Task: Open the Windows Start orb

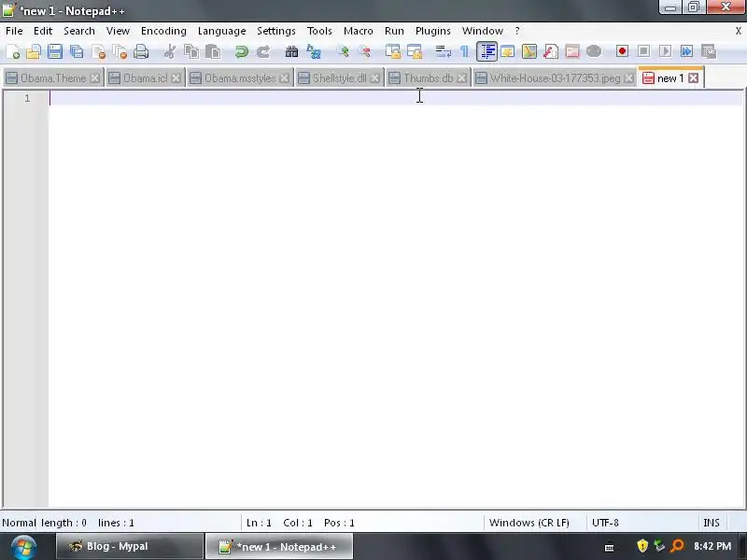Action: [22, 547]
